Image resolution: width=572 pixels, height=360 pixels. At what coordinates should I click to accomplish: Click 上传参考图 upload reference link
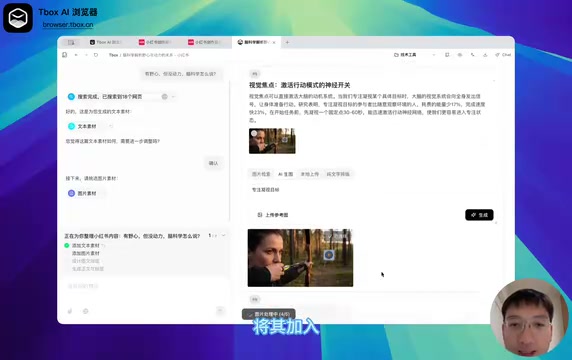[273, 215]
